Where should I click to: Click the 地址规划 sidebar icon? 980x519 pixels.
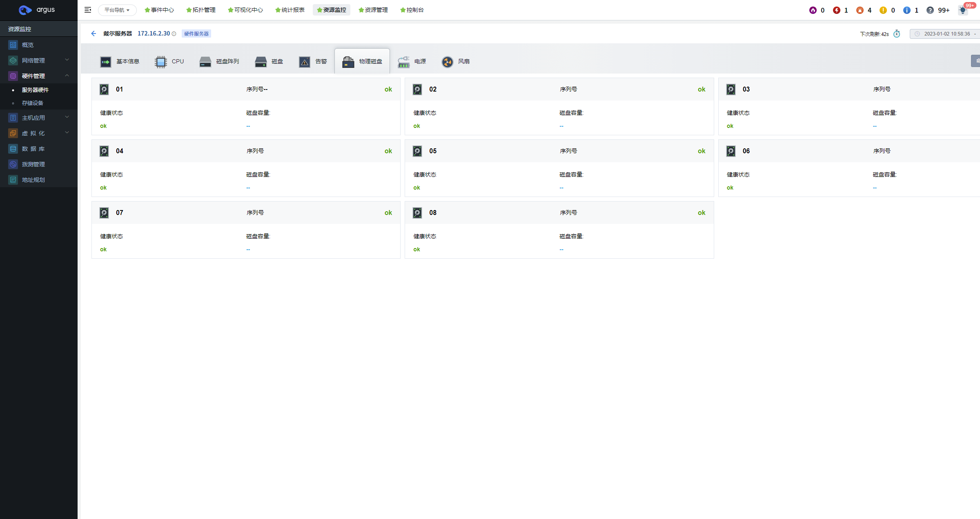pos(13,180)
